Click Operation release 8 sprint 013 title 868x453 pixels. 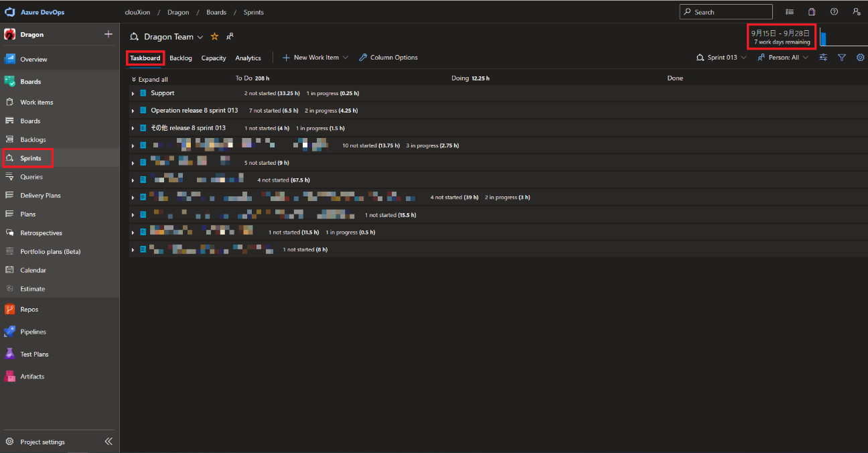194,111
